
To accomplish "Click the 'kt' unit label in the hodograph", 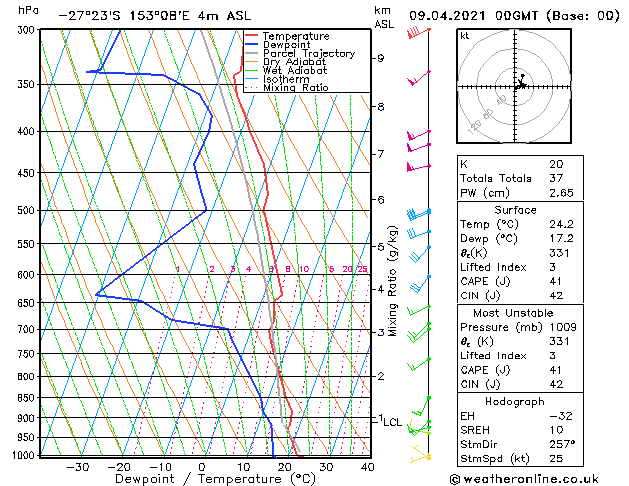I will tap(465, 36).
